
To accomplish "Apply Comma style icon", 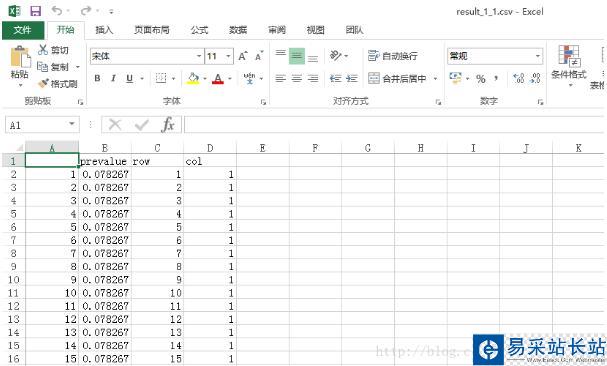I will pyautogui.click(x=496, y=79).
